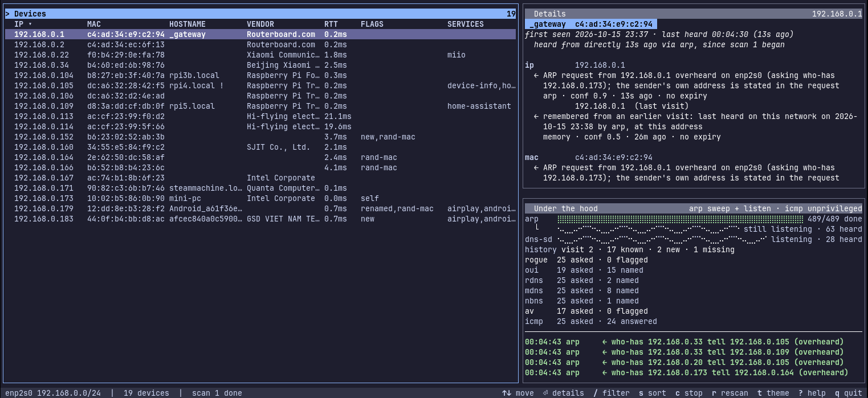Screen dimensions: 868x398
Task: Click the 'scan 1 done' status text
Action: click(217, 393)
